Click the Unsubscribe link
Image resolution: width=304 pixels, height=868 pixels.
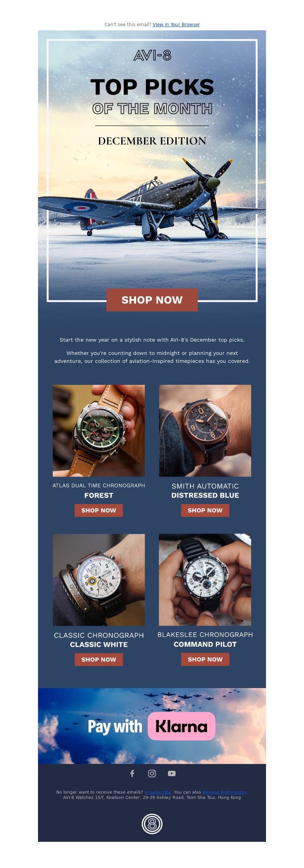158,792
